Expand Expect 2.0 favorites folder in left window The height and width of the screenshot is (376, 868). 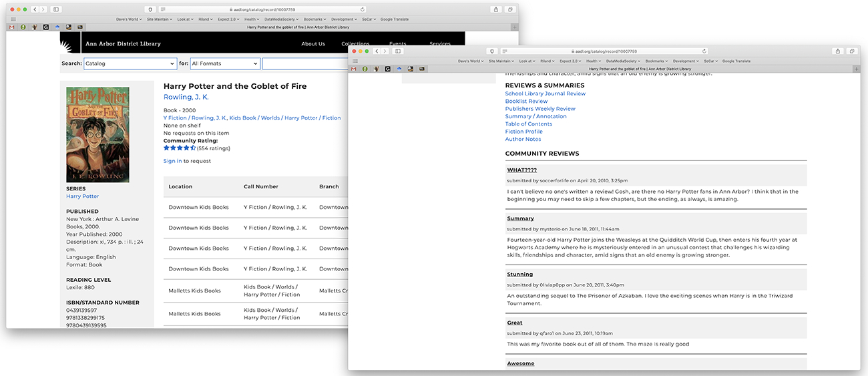click(x=229, y=19)
